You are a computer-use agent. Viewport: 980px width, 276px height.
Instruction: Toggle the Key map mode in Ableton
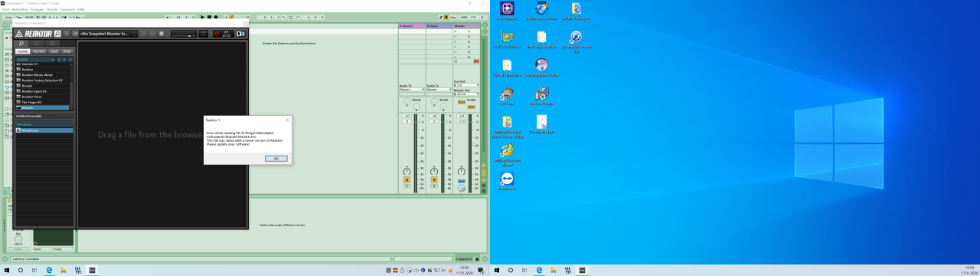point(452,16)
